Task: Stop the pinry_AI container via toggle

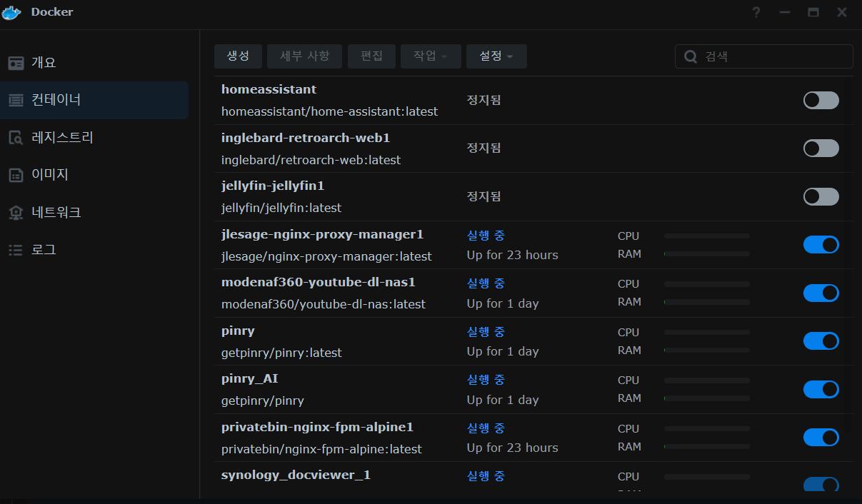Action: click(x=821, y=389)
